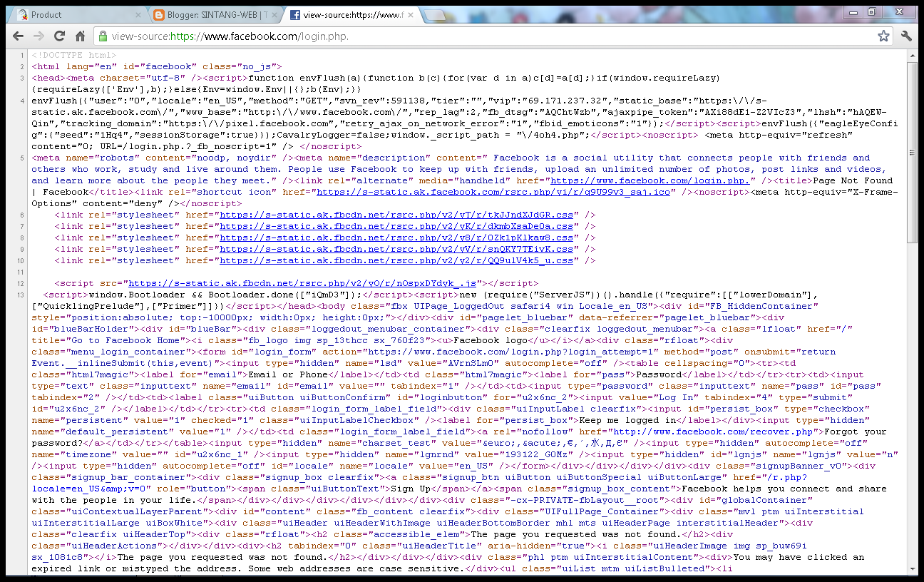Open the nOspxDYdvk_.js script link

coord(303,283)
